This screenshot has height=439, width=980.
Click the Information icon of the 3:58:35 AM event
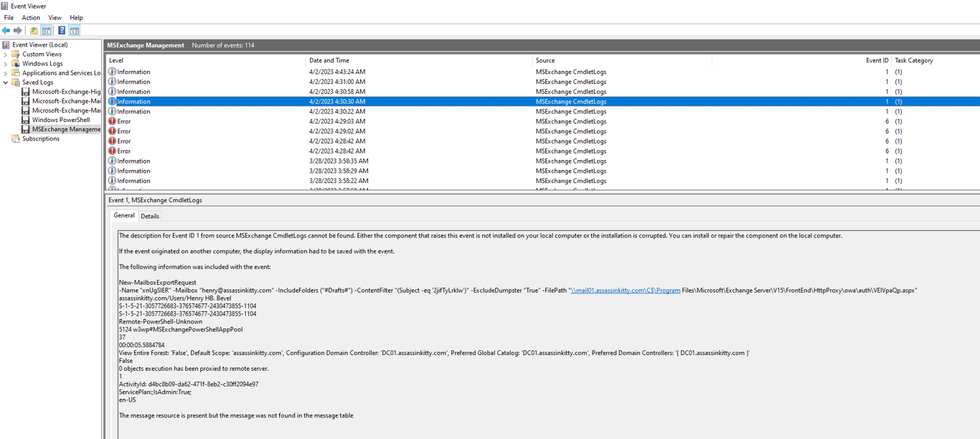pyautogui.click(x=112, y=161)
